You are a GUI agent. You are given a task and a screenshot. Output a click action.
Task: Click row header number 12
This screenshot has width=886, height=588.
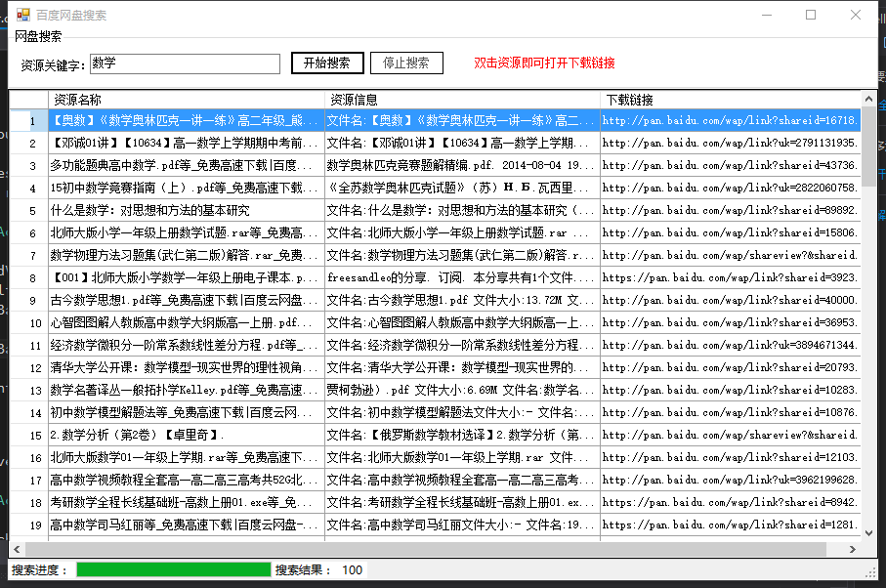point(29,367)
